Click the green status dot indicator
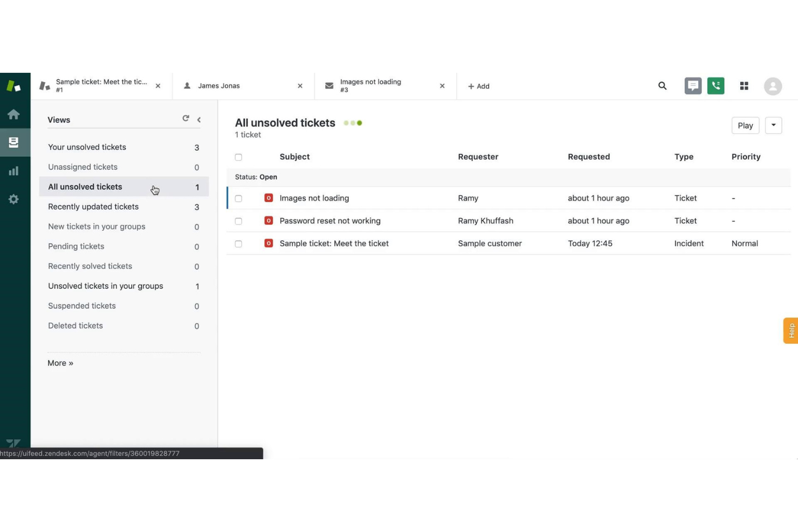The height and width of the screenshot is (532, 798). coord(360,122)
